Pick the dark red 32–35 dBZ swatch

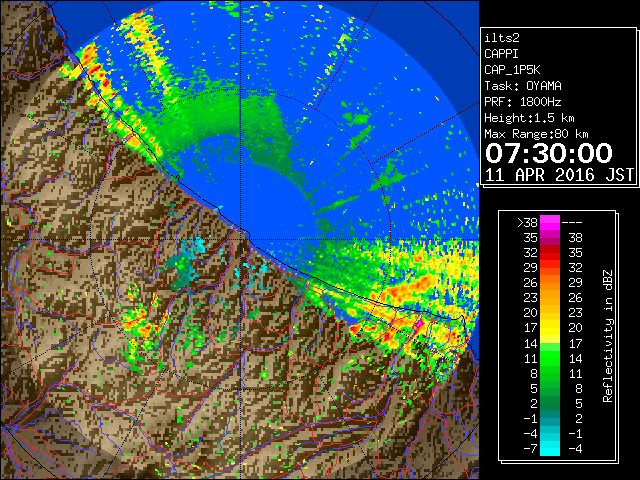coord(550,253)
